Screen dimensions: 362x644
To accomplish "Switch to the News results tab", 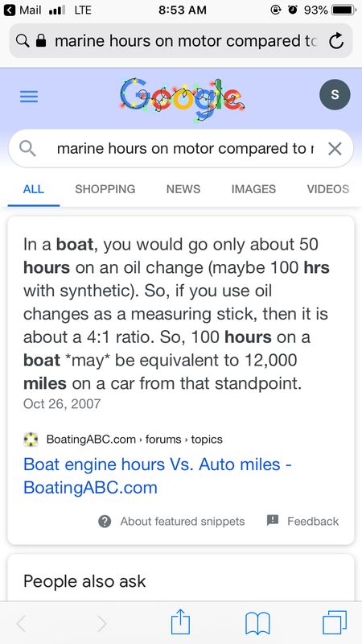I will 183,189.
